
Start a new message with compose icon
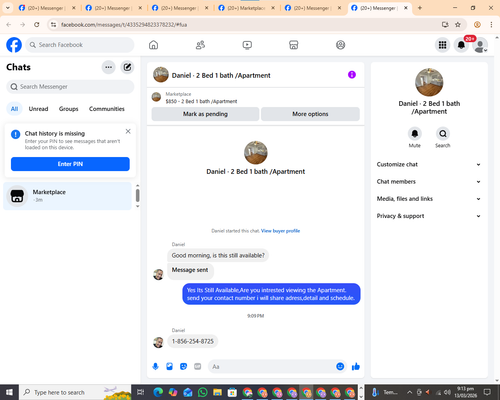coord(127,67)
